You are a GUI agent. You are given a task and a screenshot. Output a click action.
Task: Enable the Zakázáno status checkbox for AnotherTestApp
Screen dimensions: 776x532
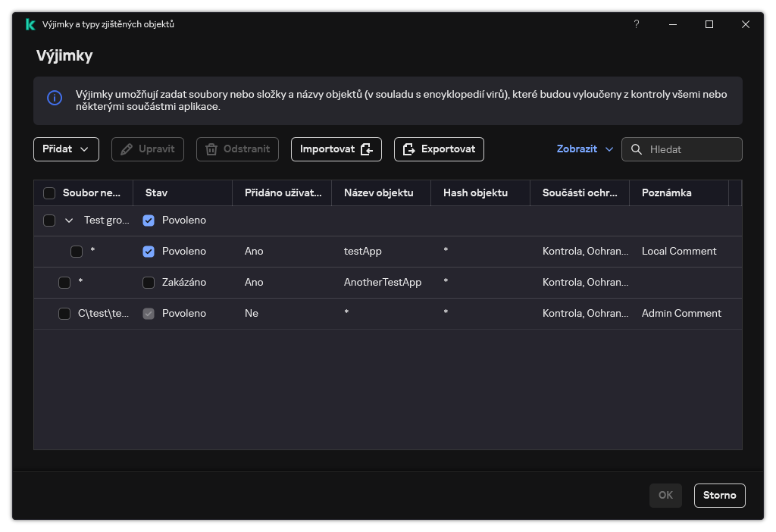click(149, 283)
